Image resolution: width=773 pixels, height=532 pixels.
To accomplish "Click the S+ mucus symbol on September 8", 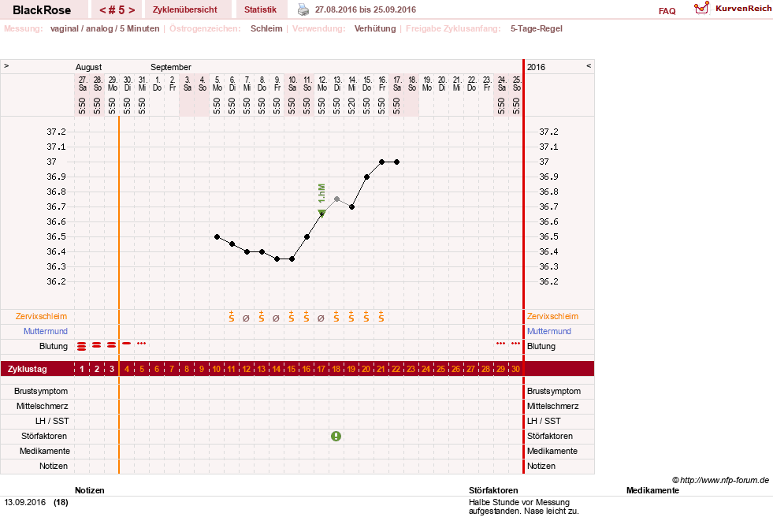I will (262, 317).
